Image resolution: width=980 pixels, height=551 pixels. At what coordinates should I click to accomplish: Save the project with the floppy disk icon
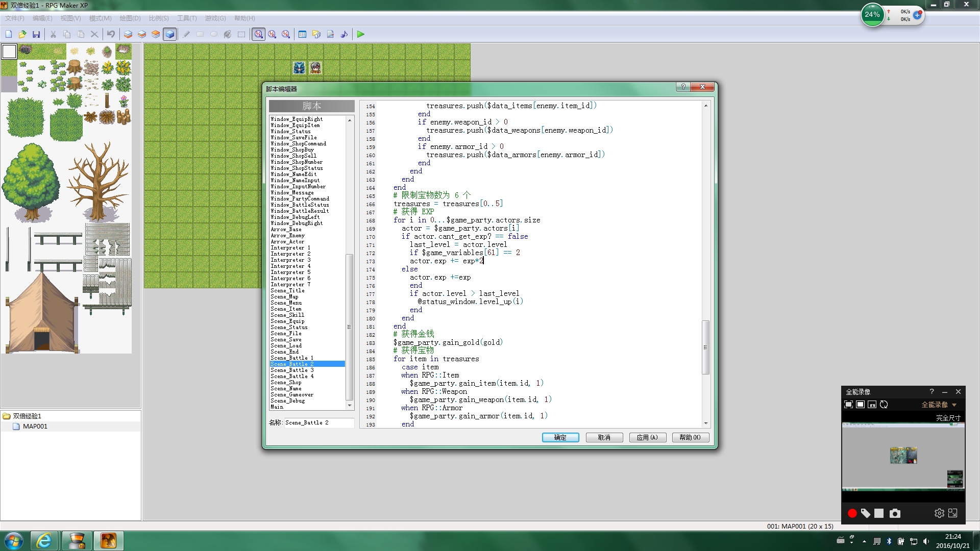[x=36, y=34]
